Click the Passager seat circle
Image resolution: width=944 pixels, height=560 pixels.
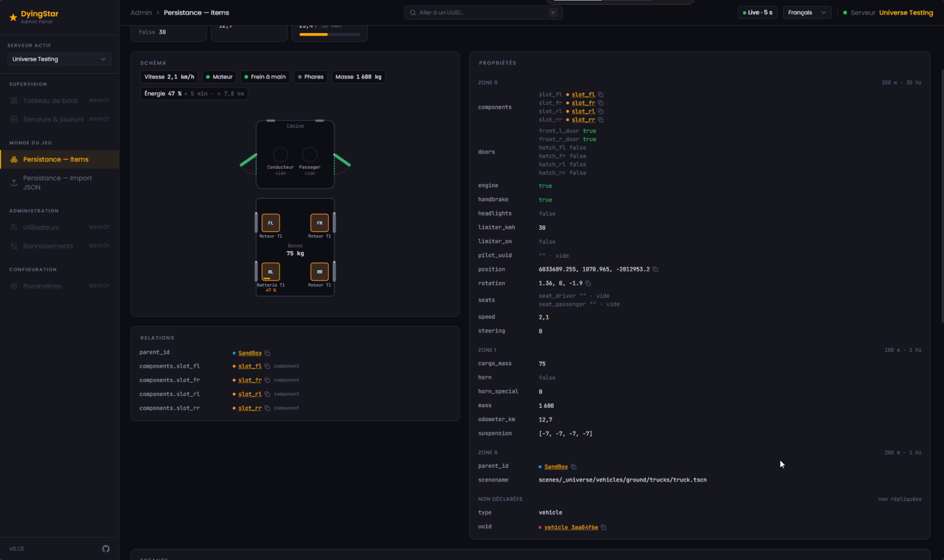(x=310, y=154)
